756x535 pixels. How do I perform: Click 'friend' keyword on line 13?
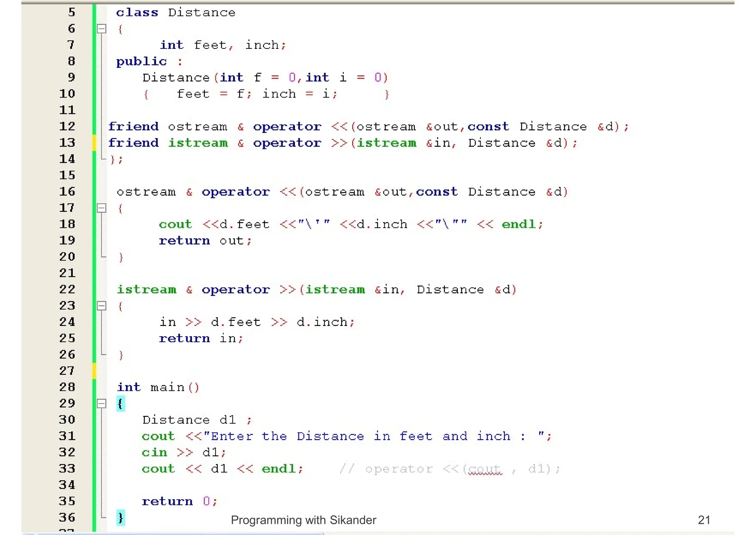[133, 143]
